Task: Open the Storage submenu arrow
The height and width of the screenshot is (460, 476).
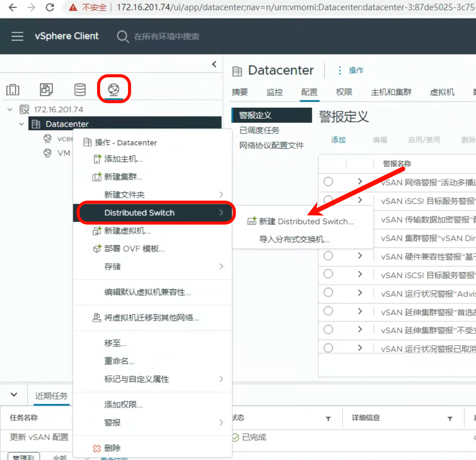Action: coord(221,266)
